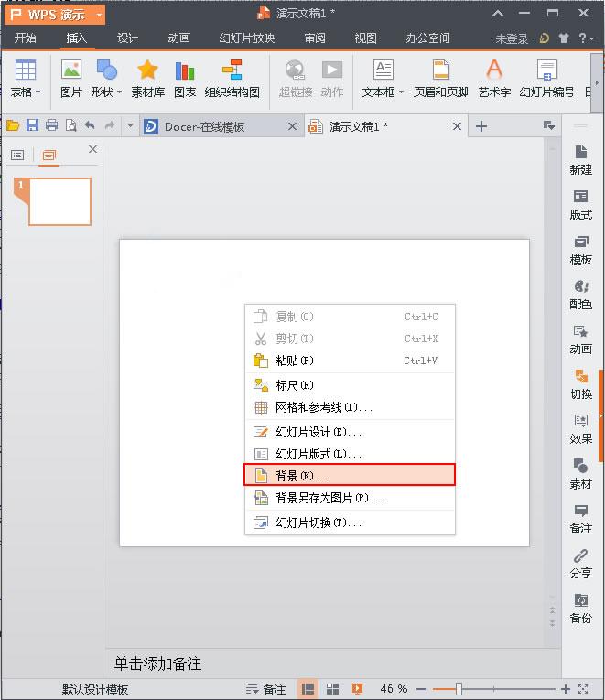This screenshot has height=700, width=605.
Task: Choose 背景另存为图片 in context menu
Action: tap(350, 498)
